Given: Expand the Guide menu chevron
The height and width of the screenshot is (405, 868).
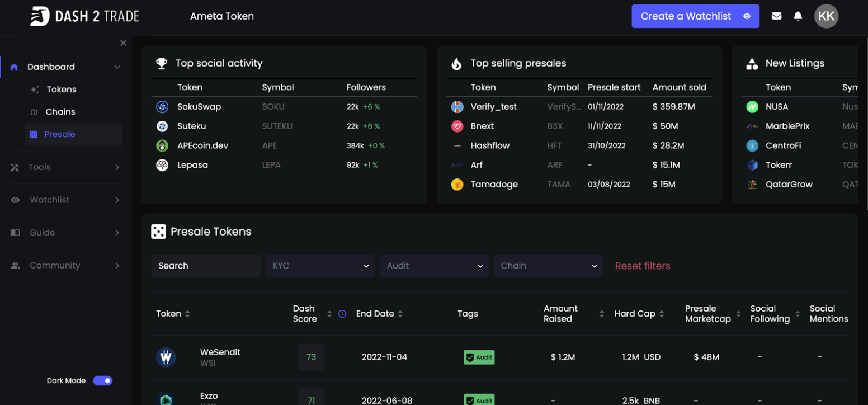Looking at the screenshot, I should tap(117, 233).
